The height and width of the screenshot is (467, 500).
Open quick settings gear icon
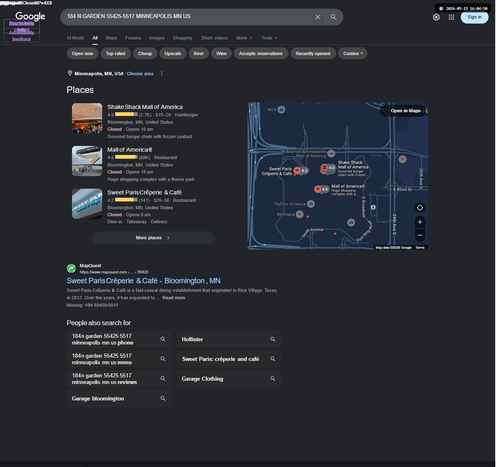tap(436, 17)
